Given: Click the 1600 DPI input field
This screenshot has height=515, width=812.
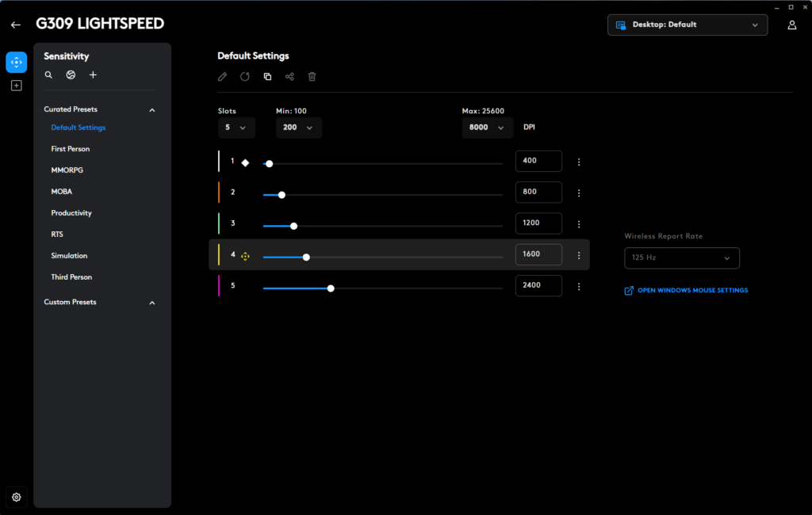Looking at the screenshot, I should 538,254.
